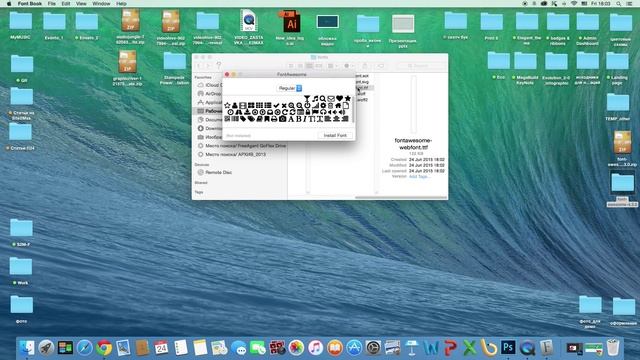Click the Install Font button

[x=335, y=135]
